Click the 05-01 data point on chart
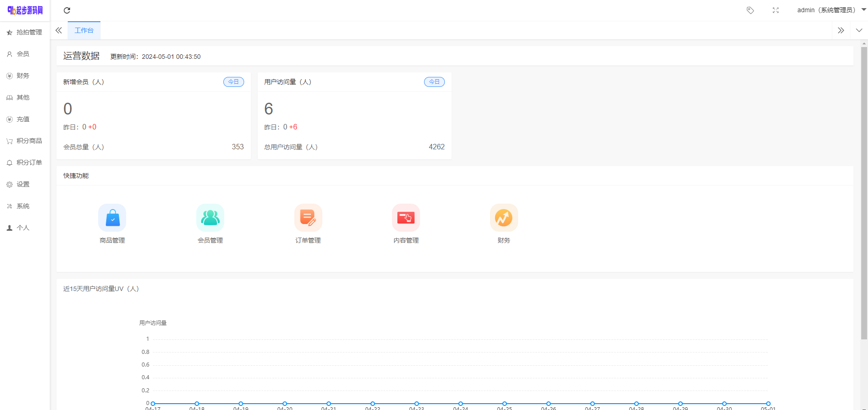The width and height of the screenshot is (868, 410). point(768,403)
